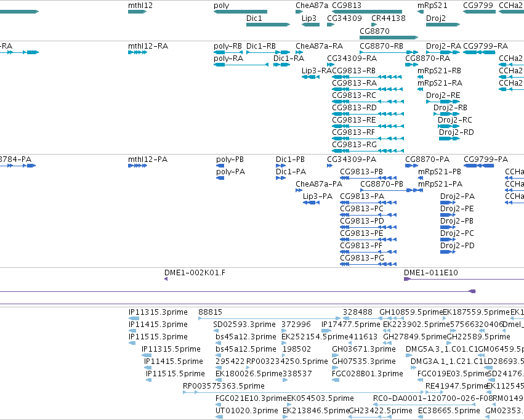Select protein mRpS21-PB
The width and height of the screenshot is (524, 420).
pos(440,172)
